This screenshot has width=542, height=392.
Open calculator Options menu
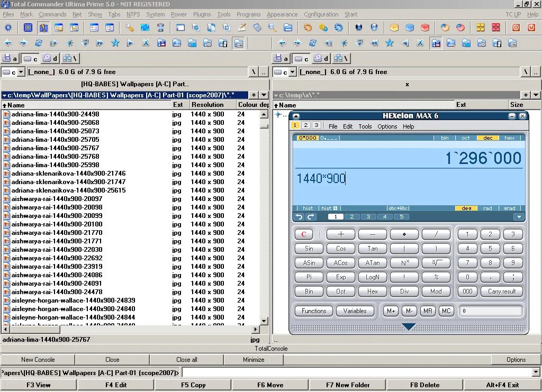point(387,126)
